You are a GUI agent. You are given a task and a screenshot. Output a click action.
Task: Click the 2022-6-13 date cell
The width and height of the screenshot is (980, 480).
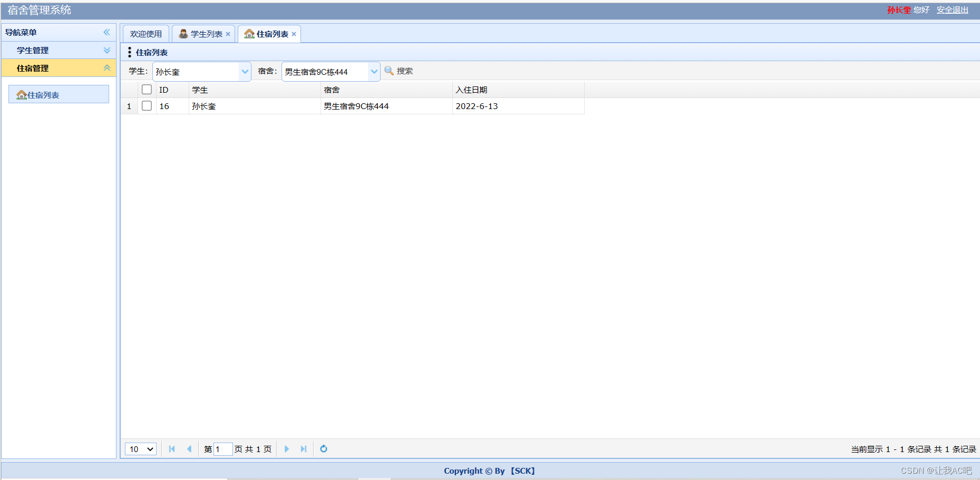point(518,106)
